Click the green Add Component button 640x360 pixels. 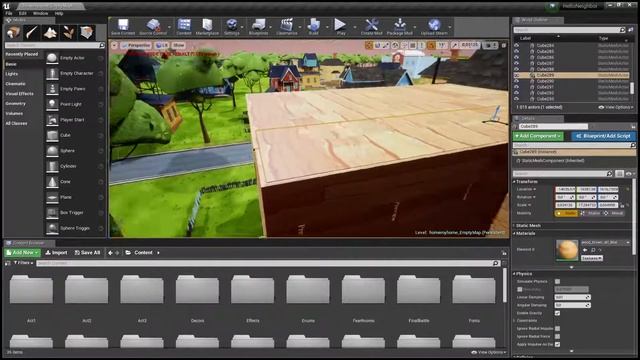tap(538, 136)
